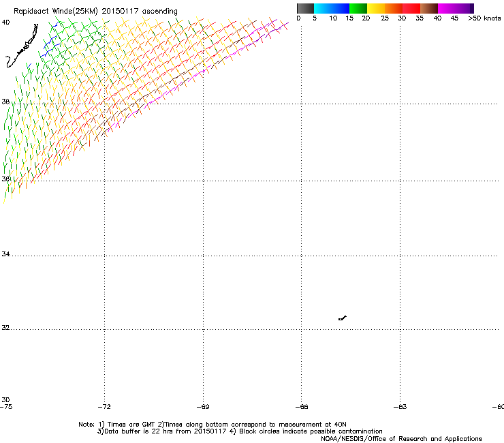
Task: Click the longitude label -72
Action: click(104, 407)
